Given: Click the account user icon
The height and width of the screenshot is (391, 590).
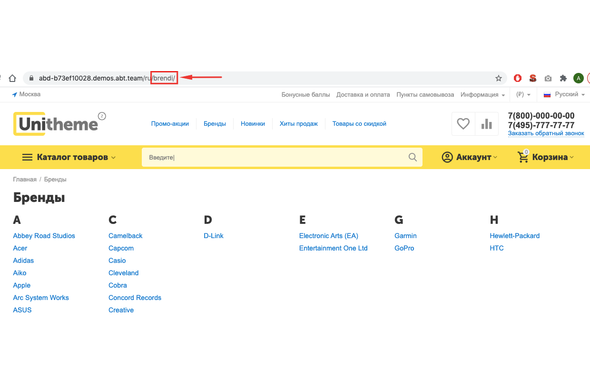Looking at the screenshot, I should (x=447, y=157).
